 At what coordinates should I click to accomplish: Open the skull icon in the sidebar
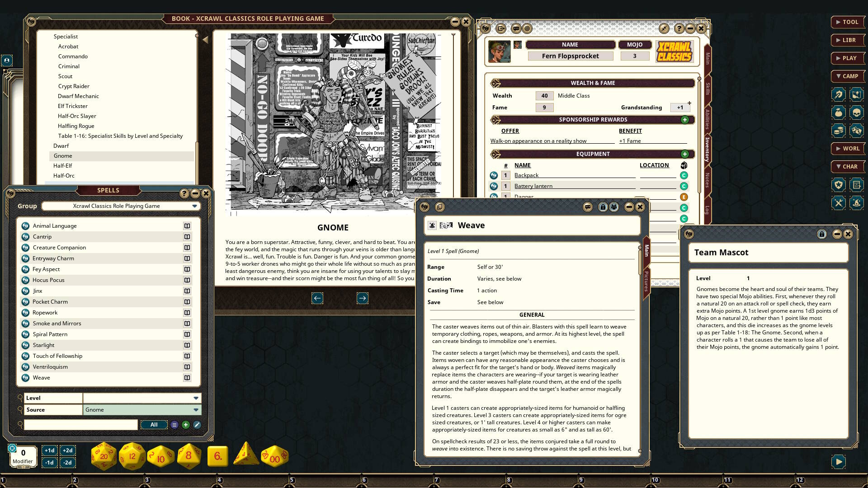coord(857,113)
